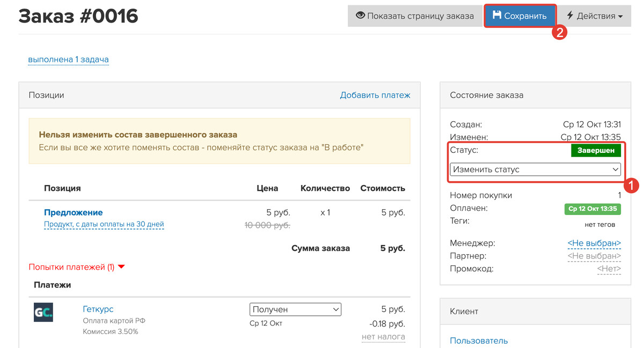Open 'Показать страницу заказа'
Image resolution: width=644 pixels, height=348 pixels.
(x=414, y=16)
